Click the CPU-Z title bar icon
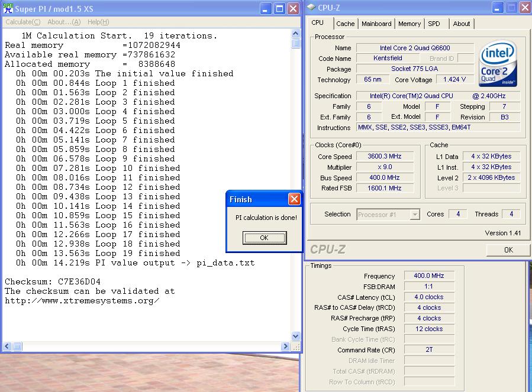532x392 pixels. tap(311, 8)
